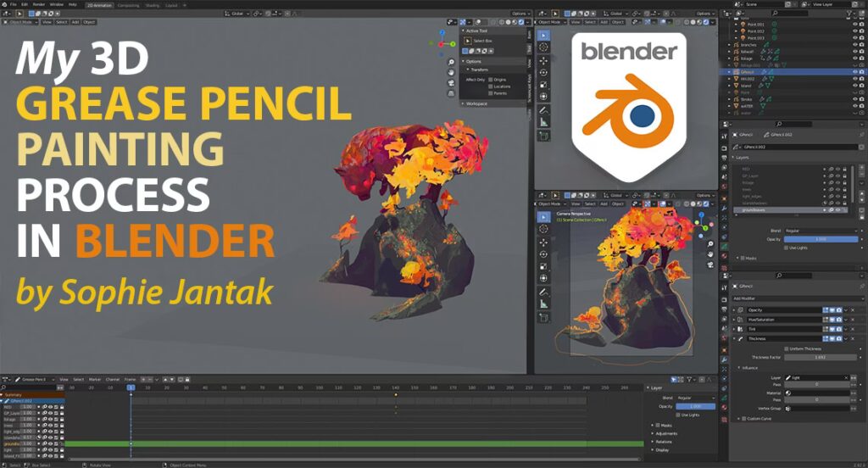Select the Measure tool in bottom-right viewport
The width and height of the screenshot is (868, 468).
click(x=543, y=304)
